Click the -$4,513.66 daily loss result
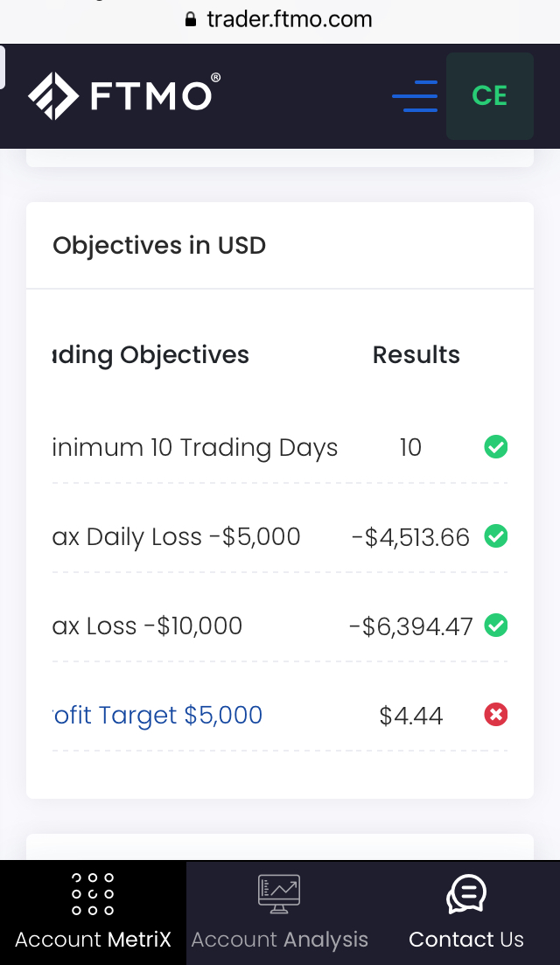Viewport: 560px width, 965px height. click(410, 536)
